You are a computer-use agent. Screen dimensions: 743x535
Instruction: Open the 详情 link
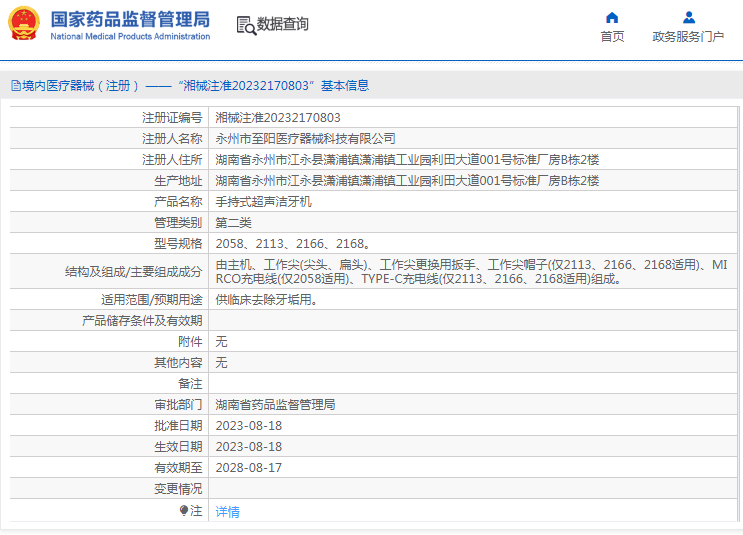[227, 512]
